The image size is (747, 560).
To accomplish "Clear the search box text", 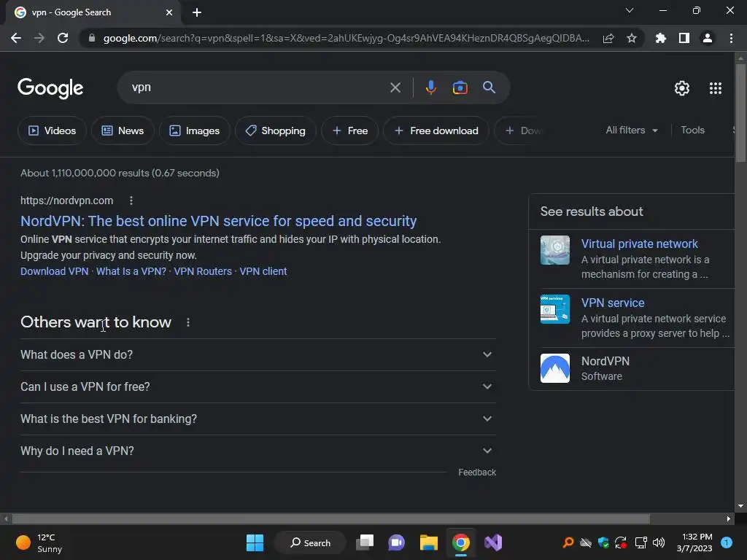I will point(395,87).
